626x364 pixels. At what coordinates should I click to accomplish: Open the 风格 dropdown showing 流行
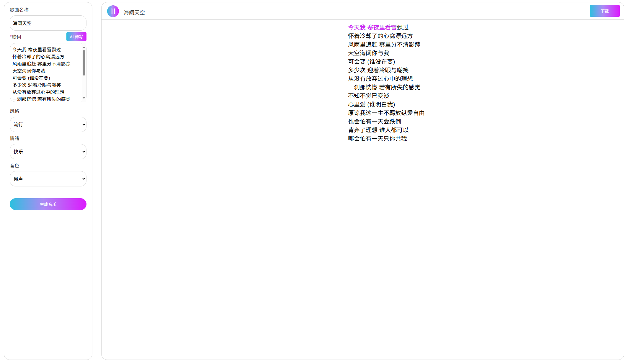[48, 124]
